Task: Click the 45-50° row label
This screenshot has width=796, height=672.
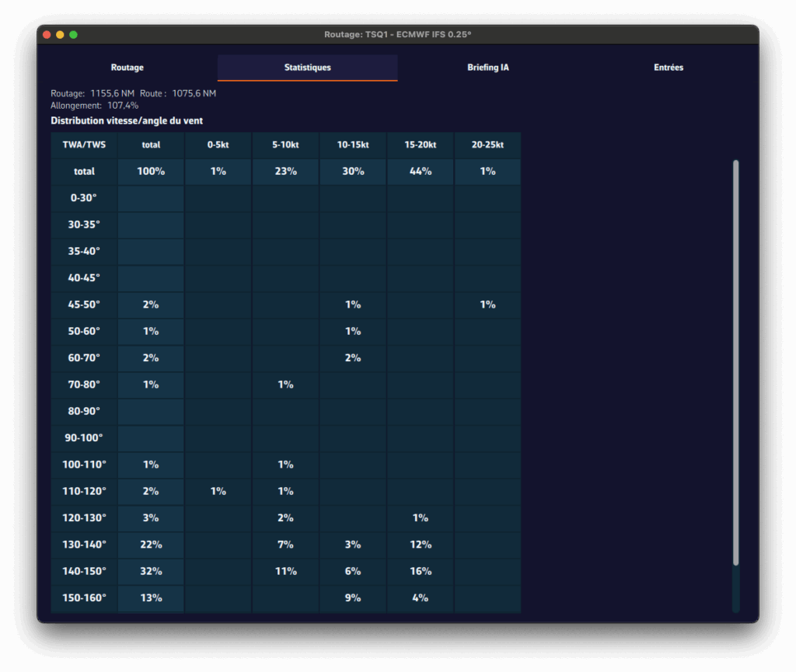Action: [x=84, y=305]
